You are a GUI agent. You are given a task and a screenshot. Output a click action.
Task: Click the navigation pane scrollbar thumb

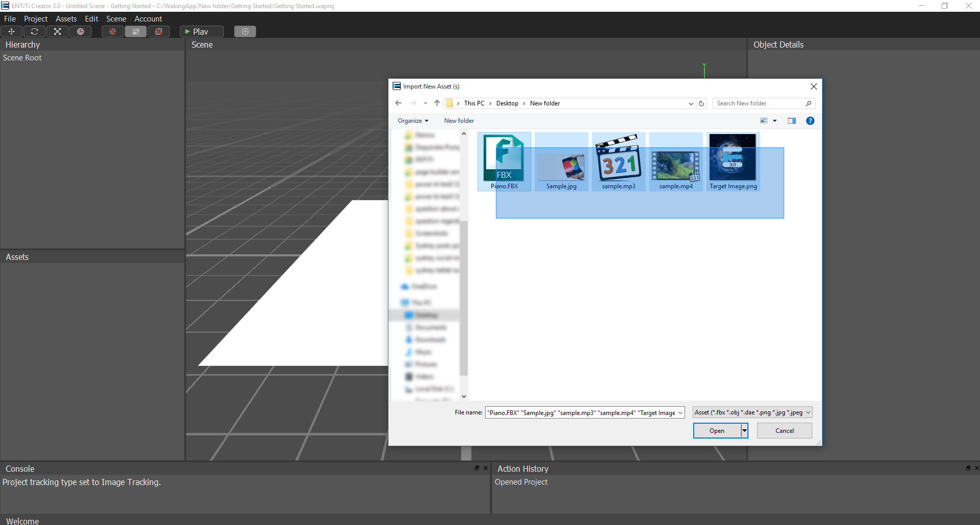tap(464, 298)
